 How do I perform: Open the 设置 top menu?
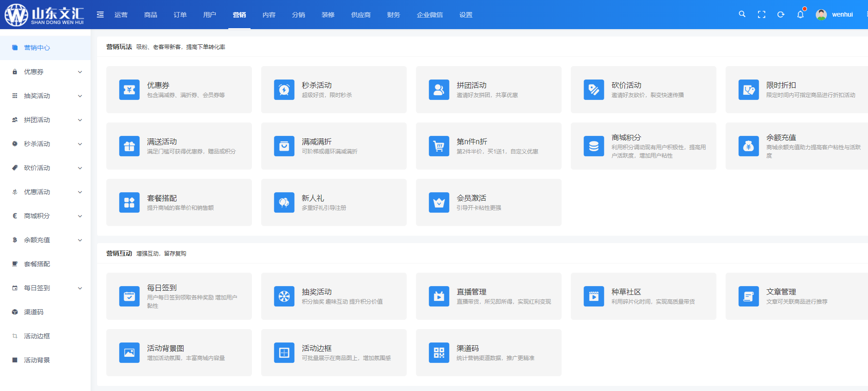[466, 15]
